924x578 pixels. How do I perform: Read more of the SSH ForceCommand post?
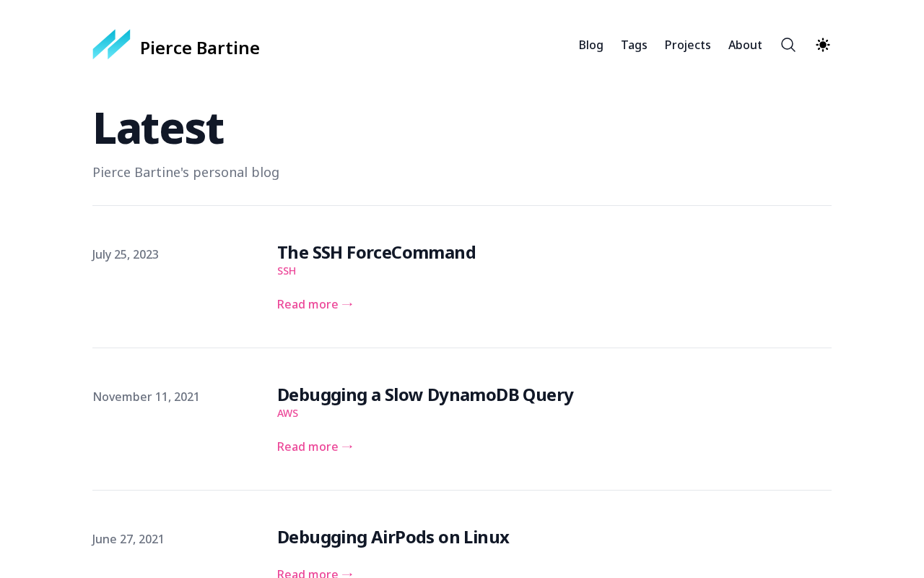[x=315, y=304]
